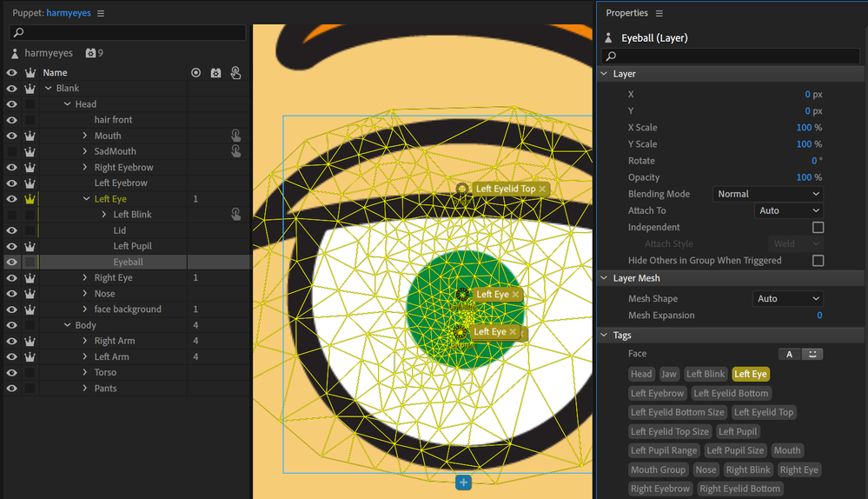Open the Puppet panel hamburger menu
The height and width of the screenshot is (499, 868).
click(x=101, y=13)
